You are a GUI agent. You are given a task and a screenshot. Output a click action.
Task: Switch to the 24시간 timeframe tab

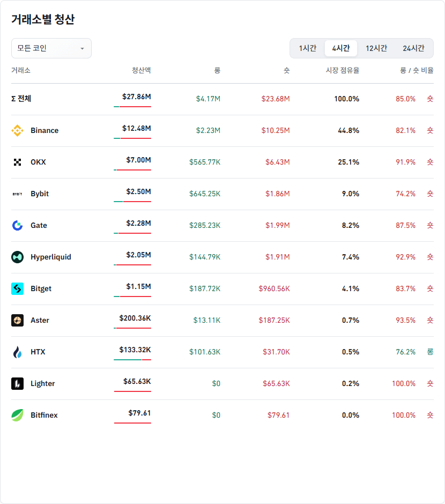[x=413, y=48]
